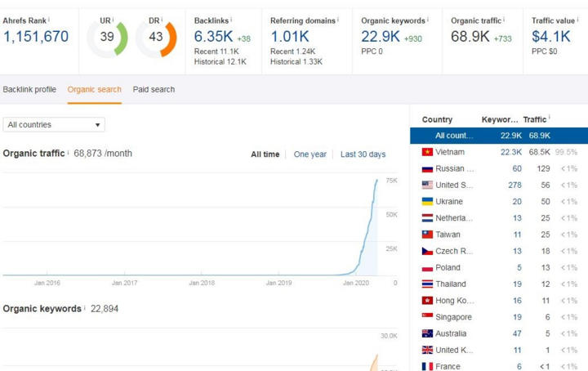The width and height of the screenshot is (588, 371).
Task: Click the Organic keywords header info icon
Action: click(427, 20)
